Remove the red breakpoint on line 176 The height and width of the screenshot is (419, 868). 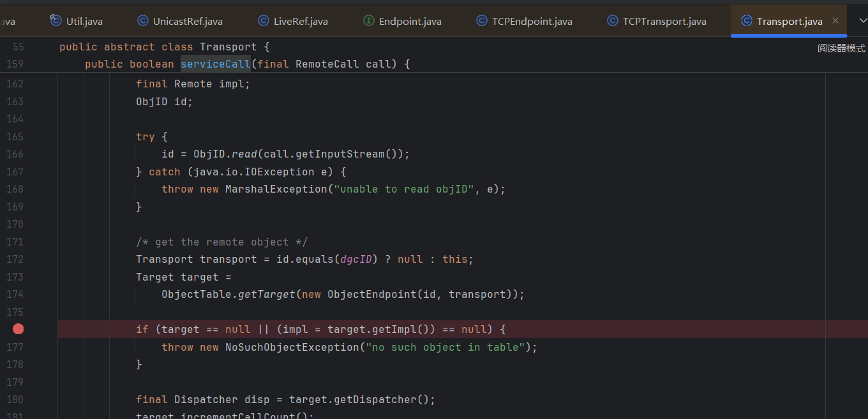point(19,329)
